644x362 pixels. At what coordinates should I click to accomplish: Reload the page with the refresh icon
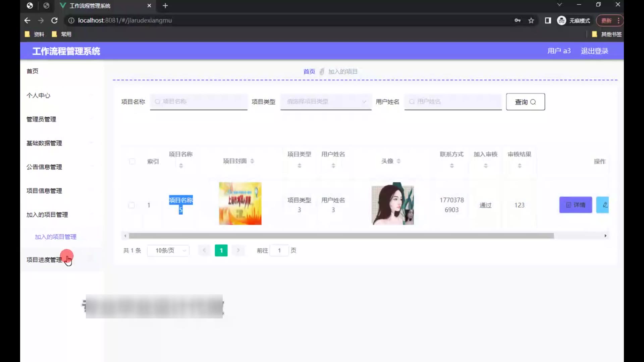point(54,20)
